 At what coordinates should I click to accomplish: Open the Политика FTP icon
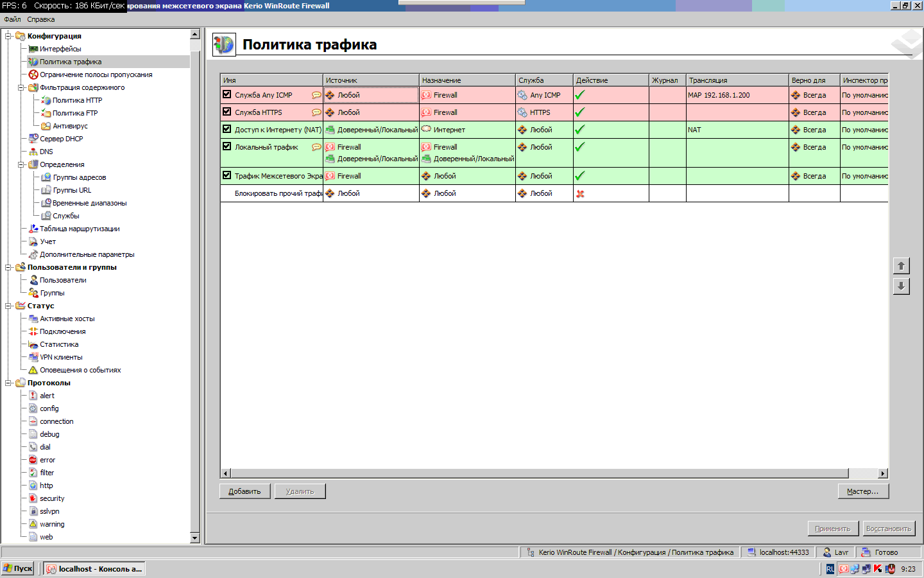(46, 113)
